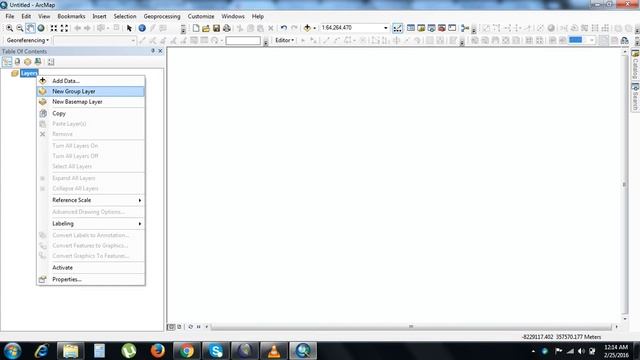Image resolution: width=640 pixels, height=360 pixels.
Task: Print the map using printer icon
Action: [227, 28]
